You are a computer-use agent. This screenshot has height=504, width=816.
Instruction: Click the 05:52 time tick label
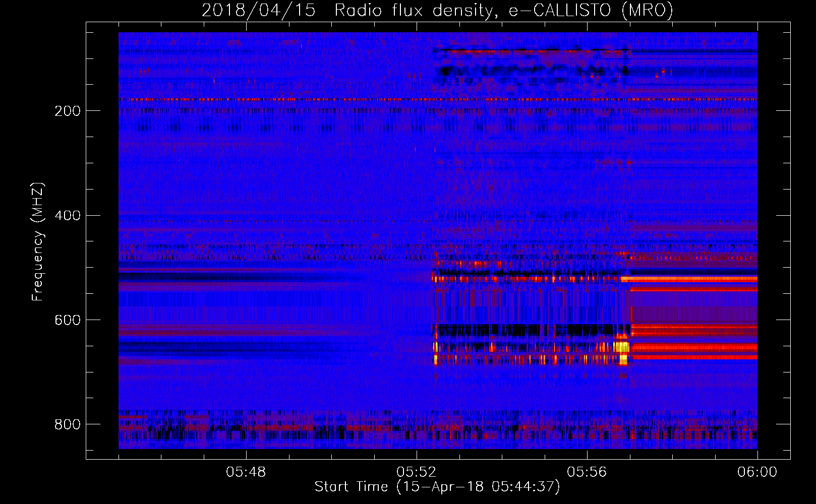click(x=417, y=472)
